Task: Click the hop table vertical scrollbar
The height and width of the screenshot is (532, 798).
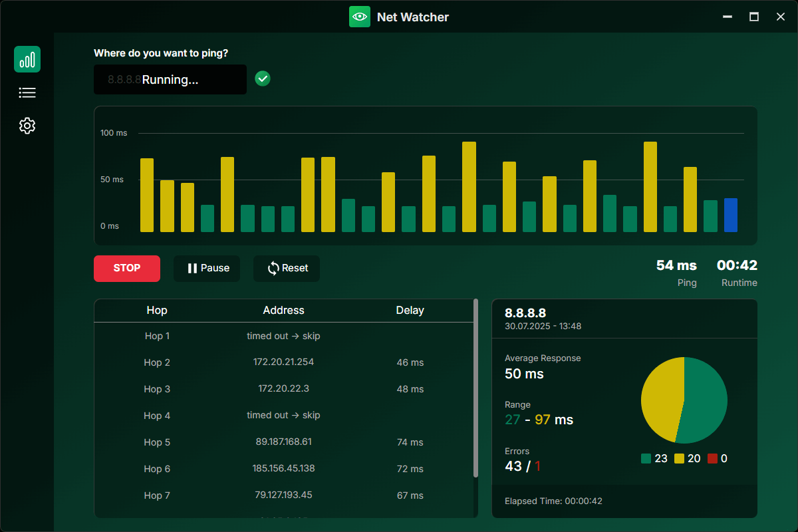Action: pos(475,388)
